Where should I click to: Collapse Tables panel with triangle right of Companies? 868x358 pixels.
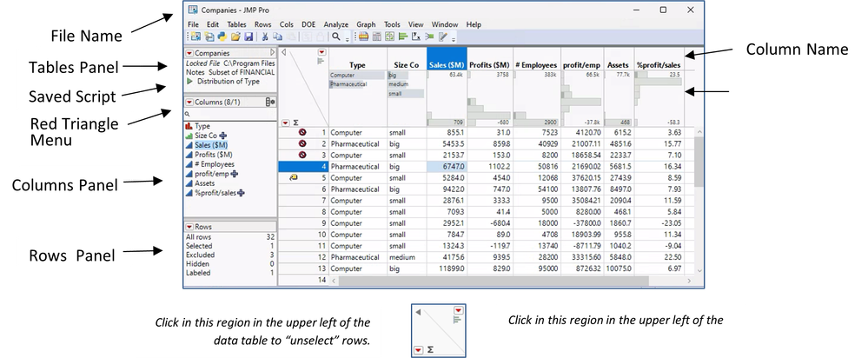pos(272,53)
